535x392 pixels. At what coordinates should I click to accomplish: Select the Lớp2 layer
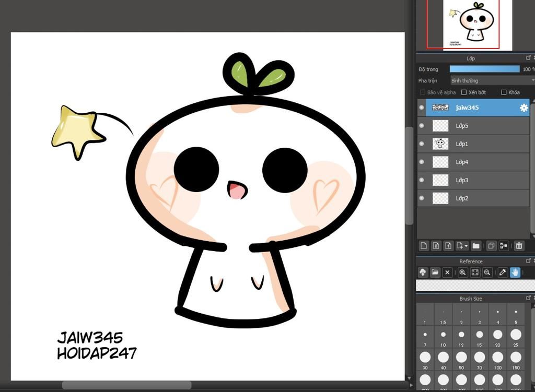pos(473,198)
